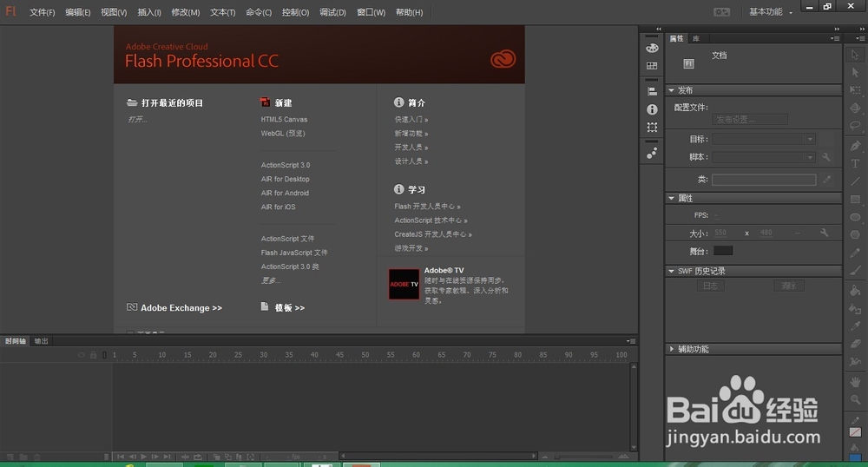Open the 文件(F) menu
This screenshot has width=868, height=467.
(x=42, y=12)
